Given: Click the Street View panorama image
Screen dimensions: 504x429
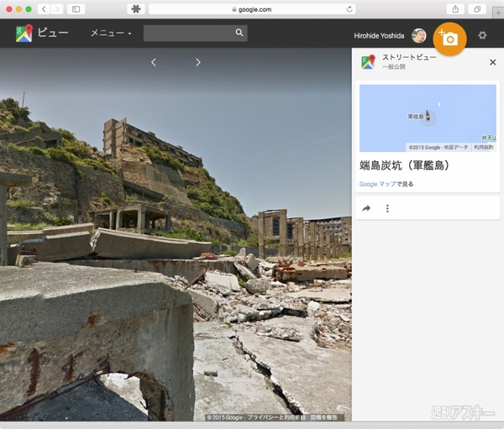Looking at the screenshot, I should coord(176,234).
